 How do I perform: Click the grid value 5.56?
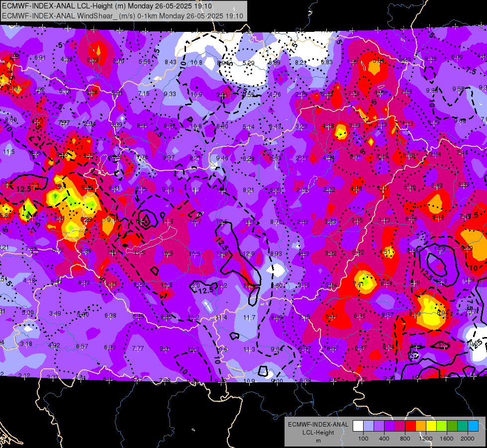point(145,62)
